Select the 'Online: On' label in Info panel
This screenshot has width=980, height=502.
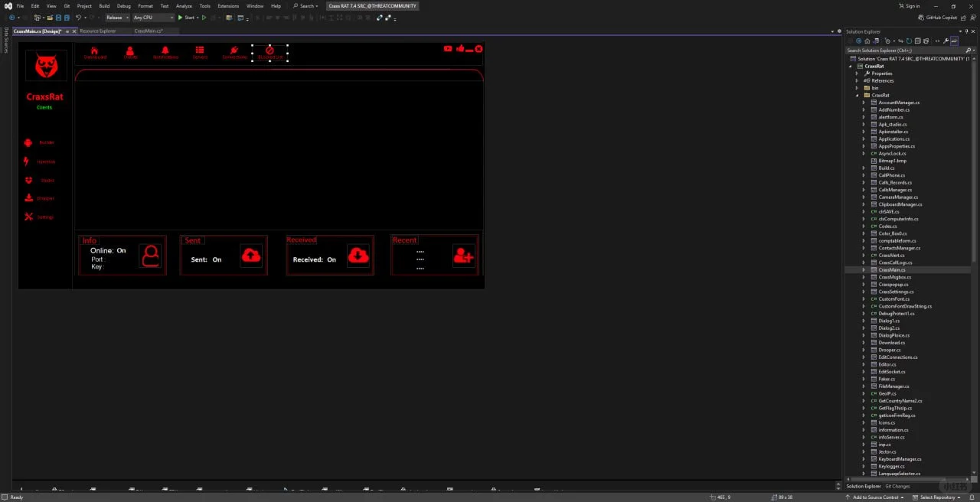[108, 250]
